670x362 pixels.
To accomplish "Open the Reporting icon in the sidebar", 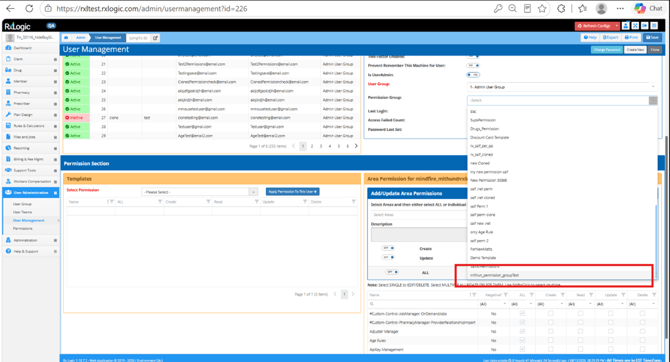I will click(x=8, y=148).
